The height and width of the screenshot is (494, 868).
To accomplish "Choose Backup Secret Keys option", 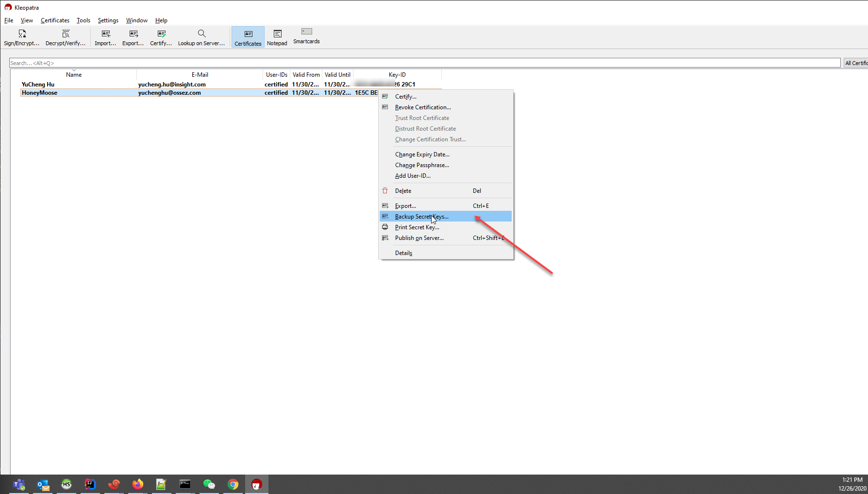I will point(445,217).
